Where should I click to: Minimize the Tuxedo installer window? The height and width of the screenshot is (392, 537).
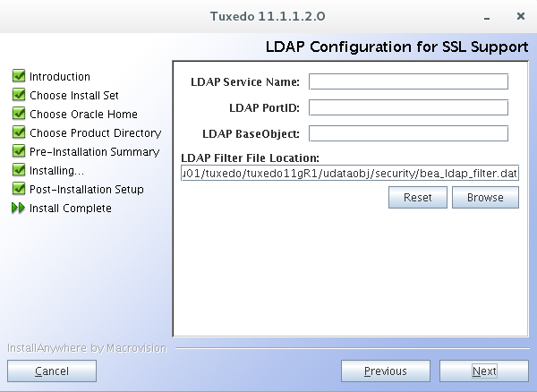tap(487, 17)
